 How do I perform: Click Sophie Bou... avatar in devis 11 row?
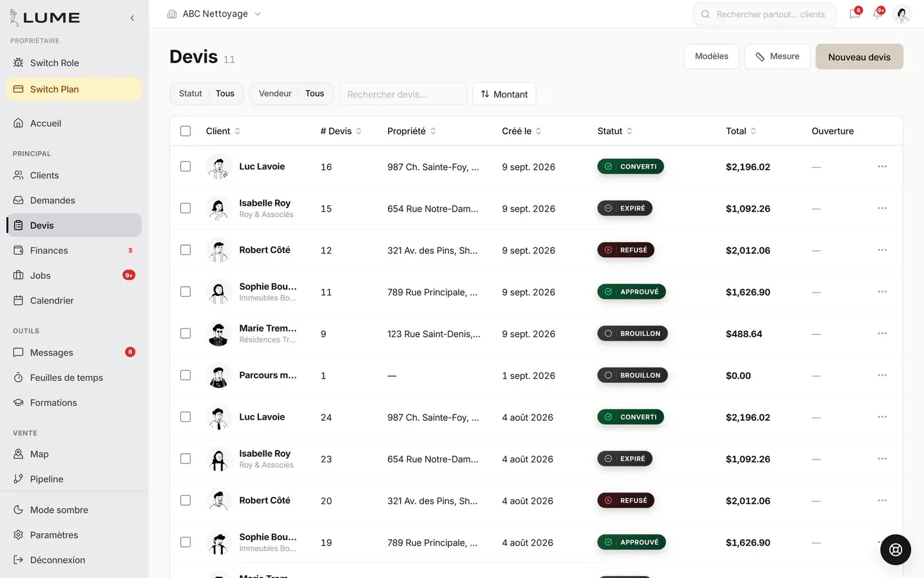[218, 292]
